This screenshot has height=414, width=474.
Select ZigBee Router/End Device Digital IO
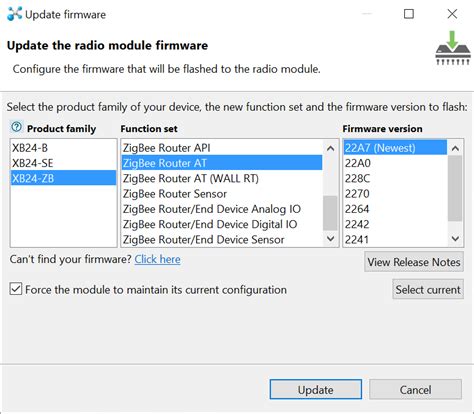click(x=222, y=224)
